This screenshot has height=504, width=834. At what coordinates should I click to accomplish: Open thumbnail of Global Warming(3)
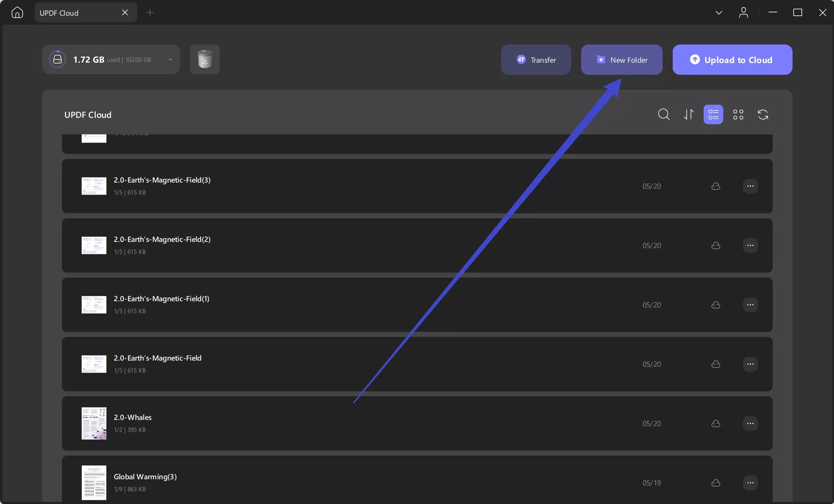pos(94,483)
